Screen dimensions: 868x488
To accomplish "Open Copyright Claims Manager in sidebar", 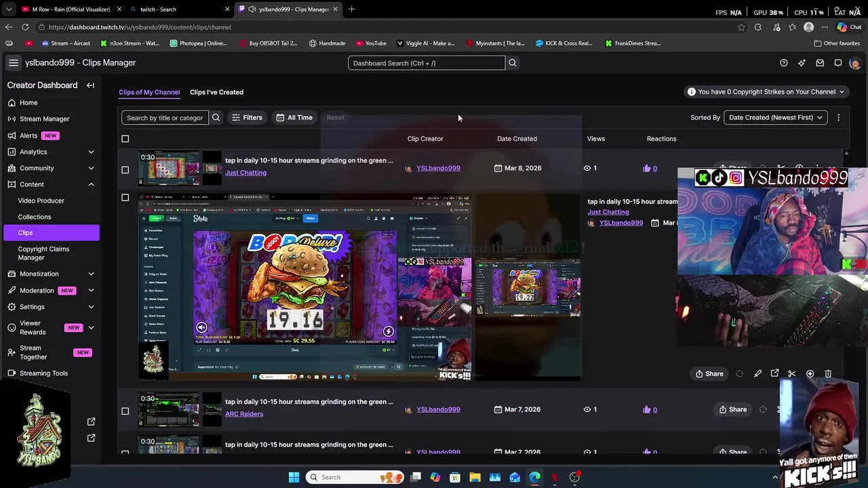I will pyautogui.click(x=43, y=253).
